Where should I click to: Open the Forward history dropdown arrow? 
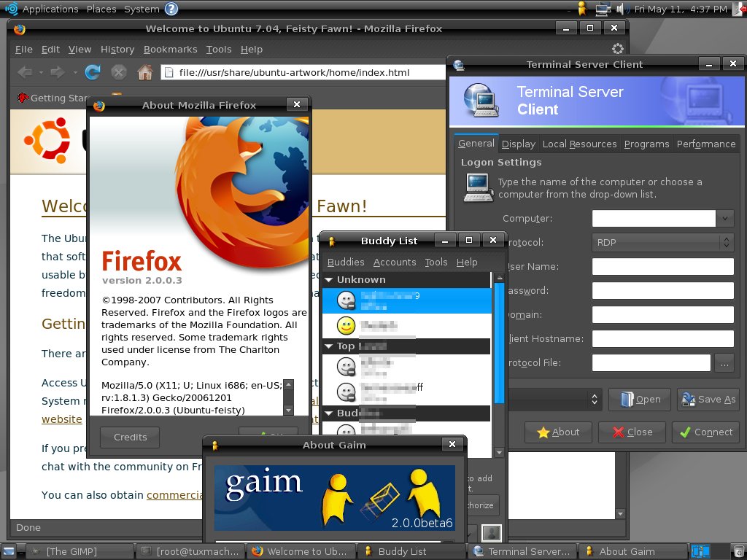75,72
